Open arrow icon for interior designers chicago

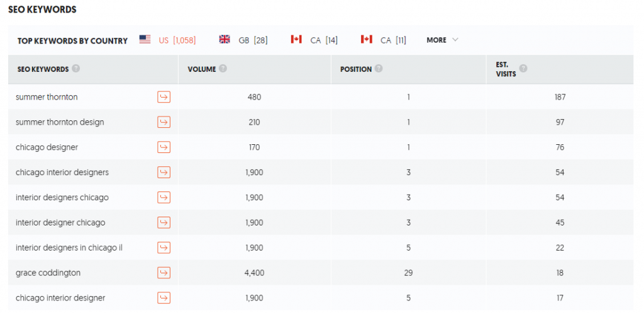(164, 197)
